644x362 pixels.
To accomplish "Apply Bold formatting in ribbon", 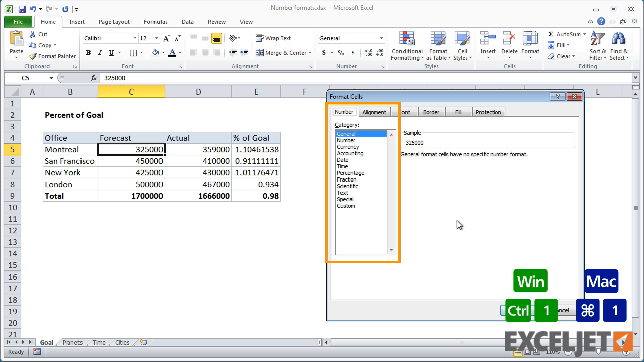I will point(88,53).
